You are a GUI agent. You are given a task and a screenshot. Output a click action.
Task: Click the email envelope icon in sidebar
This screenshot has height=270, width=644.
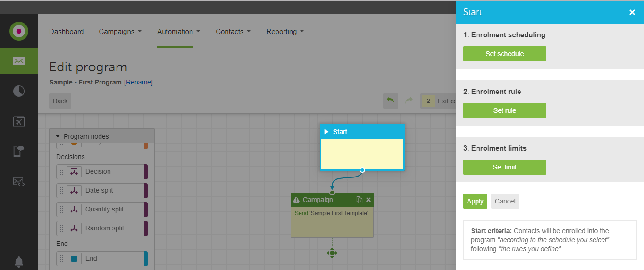19,61
